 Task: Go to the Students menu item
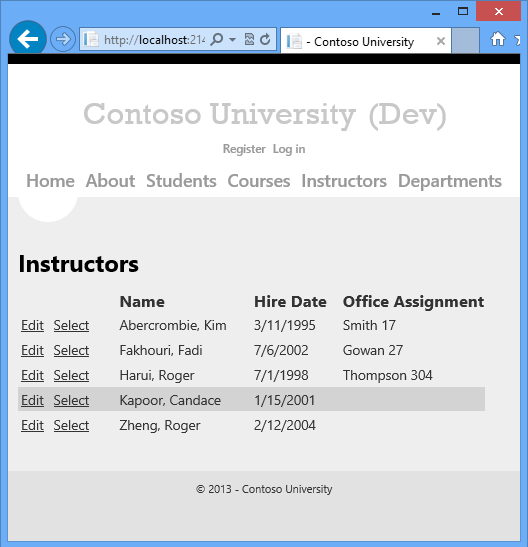click(181, 181)
